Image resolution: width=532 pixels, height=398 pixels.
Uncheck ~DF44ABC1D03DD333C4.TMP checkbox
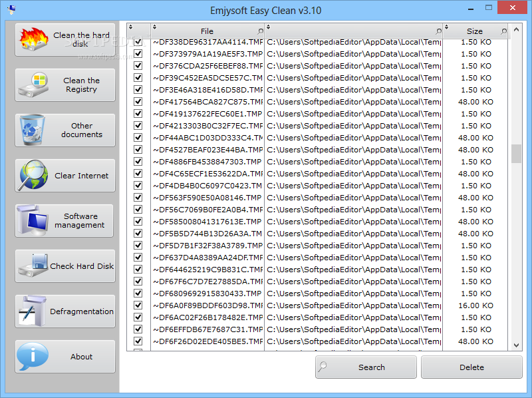coord(138,138)
